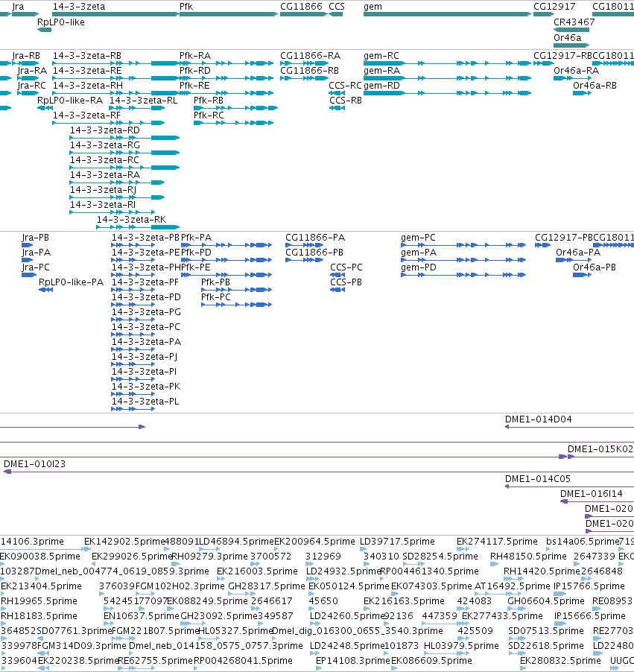Click the Pfk gene feature bar in the top track
Image resolution: width=634 pixels, height=672 pixels.
tap(229, 14)
